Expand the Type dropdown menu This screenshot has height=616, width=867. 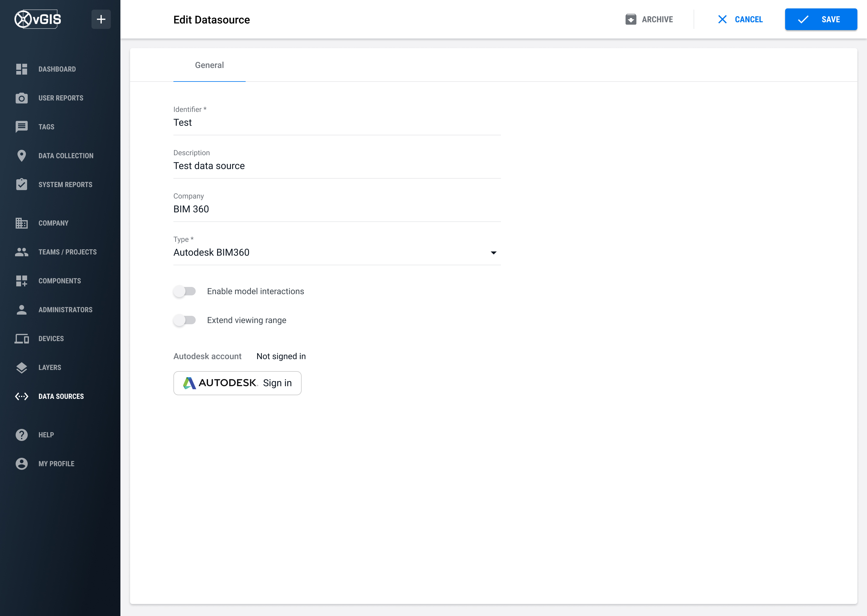[493, 252]
